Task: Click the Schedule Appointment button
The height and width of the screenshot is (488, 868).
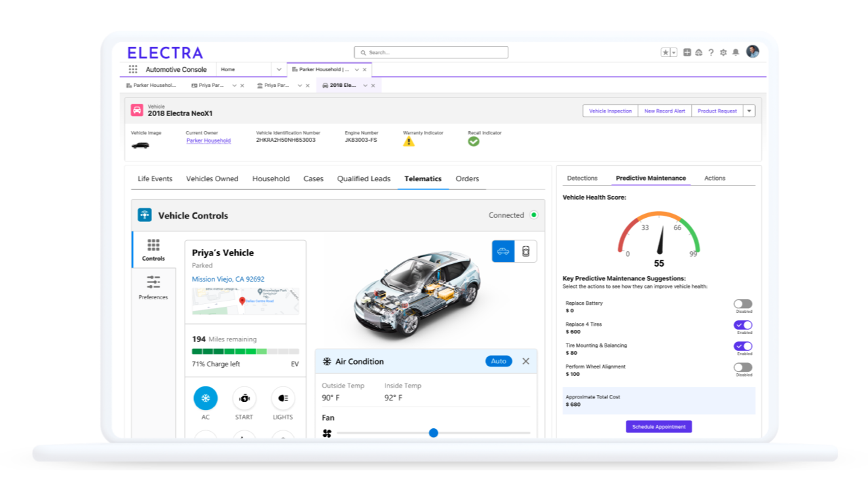Action: tap(658, 426)
